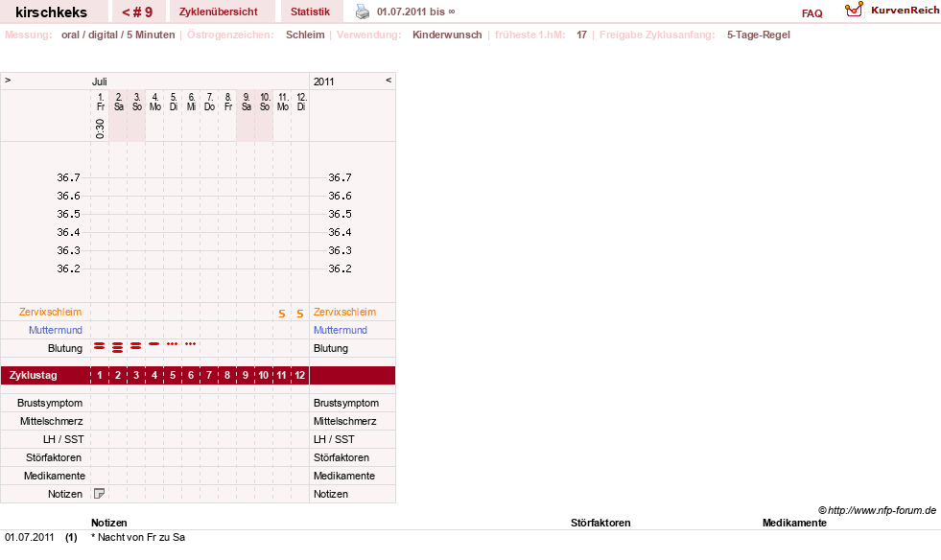This screenshot has height=560, width=941.
Task: Open the nfp-forum.de copyright link
Action: (x=877, y=510)
